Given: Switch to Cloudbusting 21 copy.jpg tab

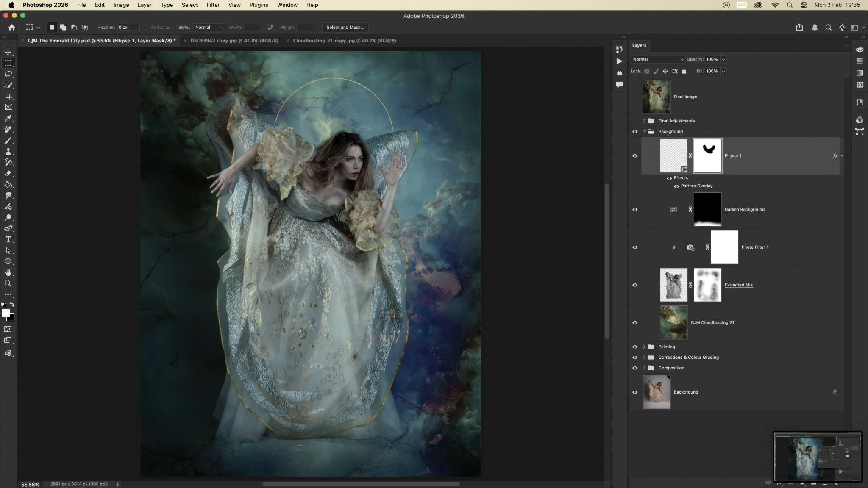Looking at the screenshot, I should click(344, 41).
